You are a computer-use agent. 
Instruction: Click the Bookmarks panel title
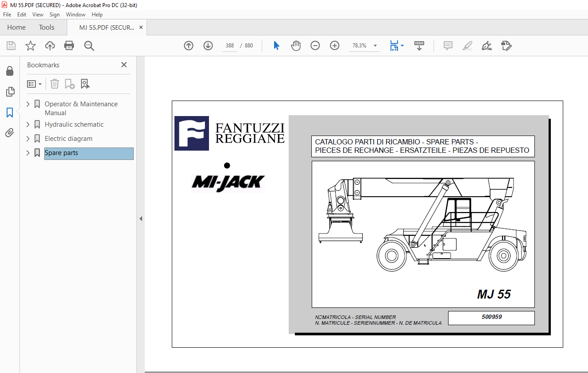coord(43,65)
